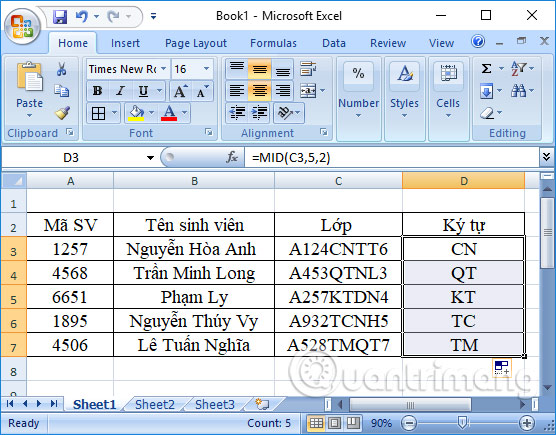Open Excel Help
Viewport: 556px width, 435px height.
[x=478, y=42]
